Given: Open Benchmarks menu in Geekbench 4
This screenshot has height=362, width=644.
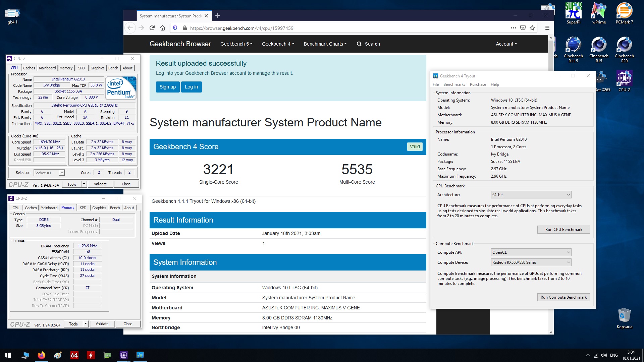Looking at the screenshot, I should [x=454, y=84].
